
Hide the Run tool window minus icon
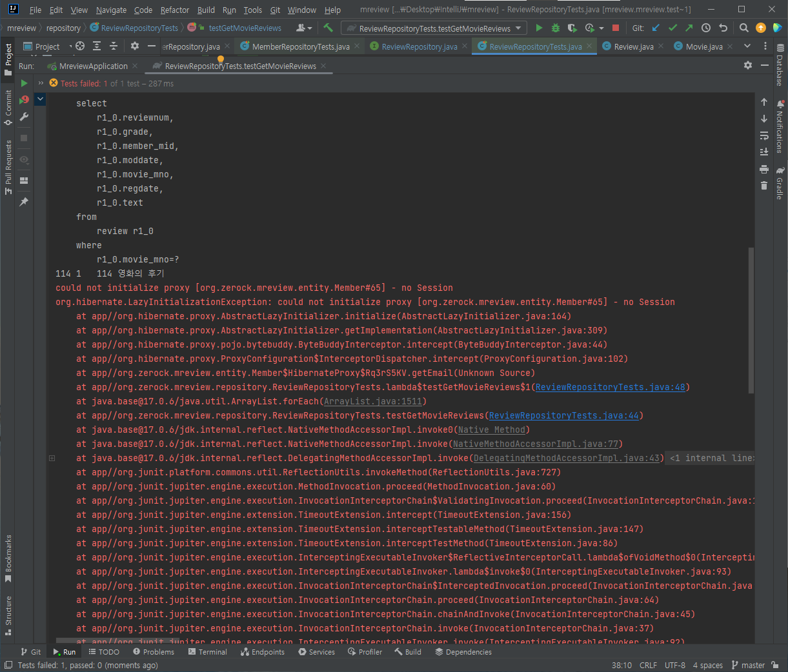point(765,65)
